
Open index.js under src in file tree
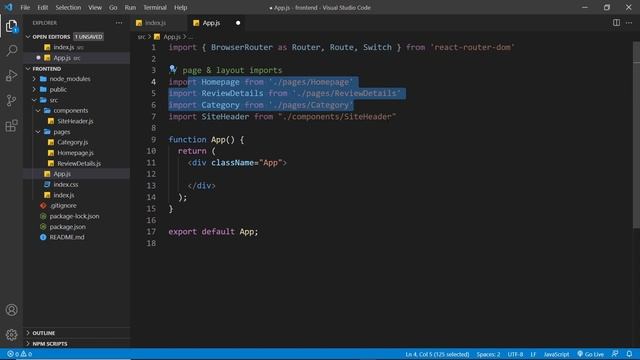[77, 195]
